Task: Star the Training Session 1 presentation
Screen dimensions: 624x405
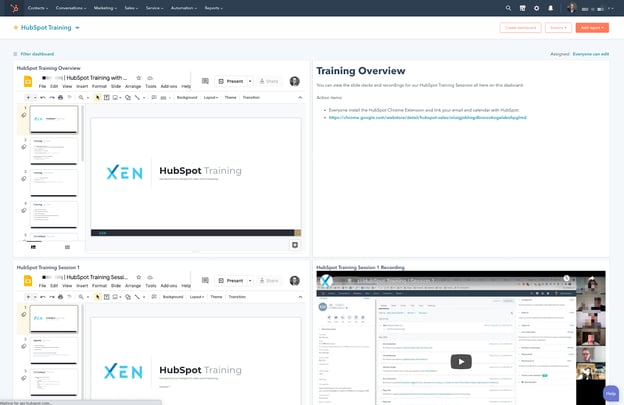Action: (x=138, y=277)
